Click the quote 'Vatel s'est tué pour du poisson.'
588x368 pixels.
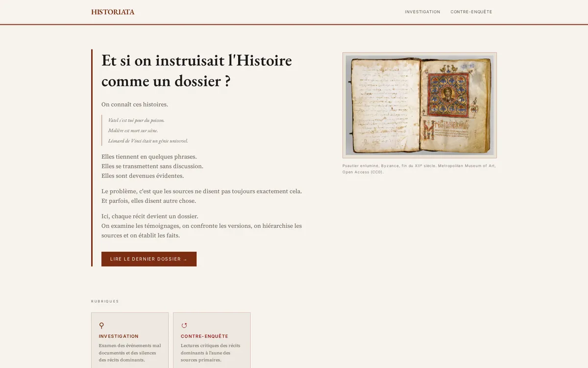coord(136,120)
